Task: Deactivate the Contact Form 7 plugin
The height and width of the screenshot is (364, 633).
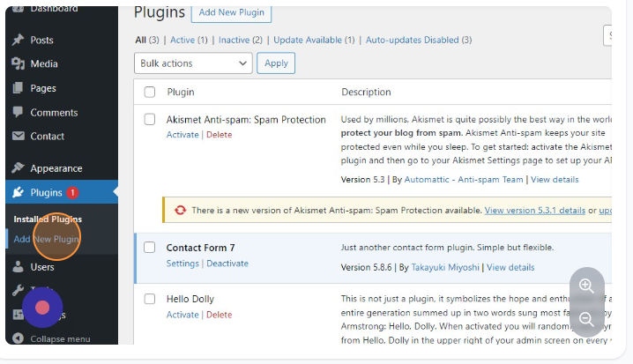Action: pyautogui.click(x=227, y=264)
